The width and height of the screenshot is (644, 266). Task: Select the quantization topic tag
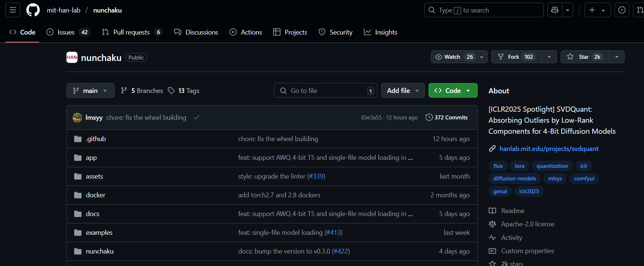click(552, 166)
